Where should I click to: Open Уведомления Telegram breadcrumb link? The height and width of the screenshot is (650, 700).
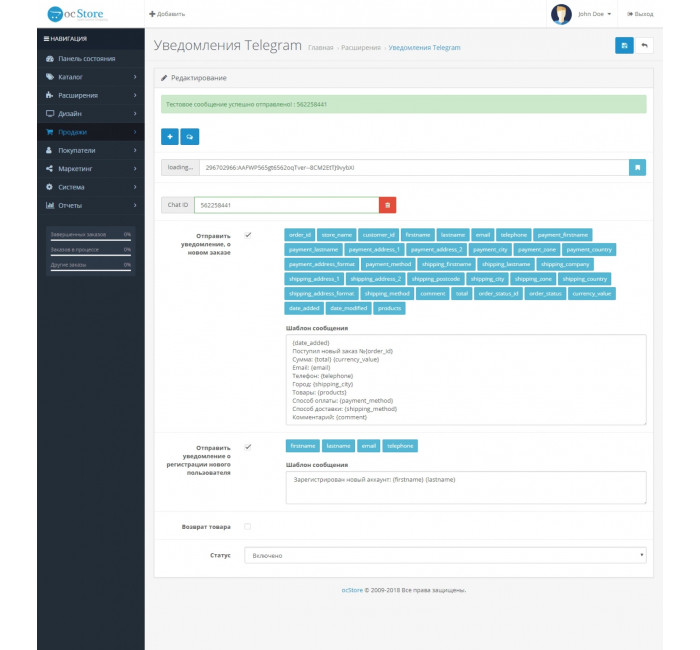pos(424,48)
